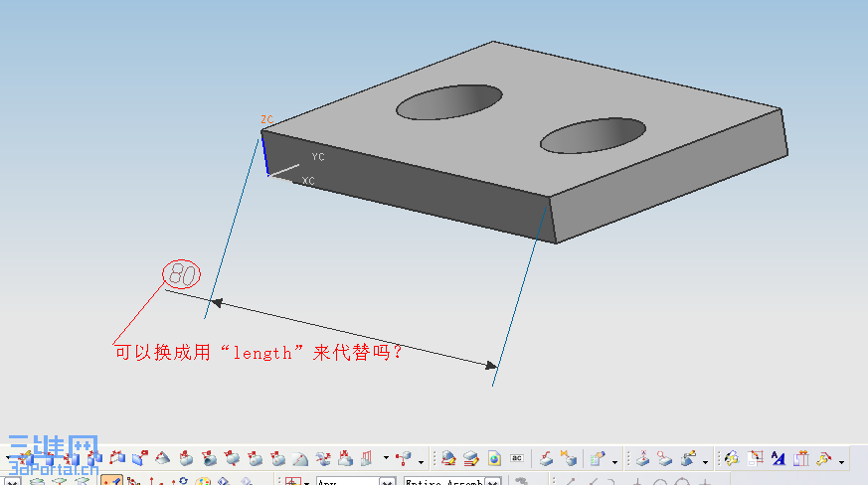
Task: Expand dropdown arrow after block-pencil icon
Action: tap(705, 461)
